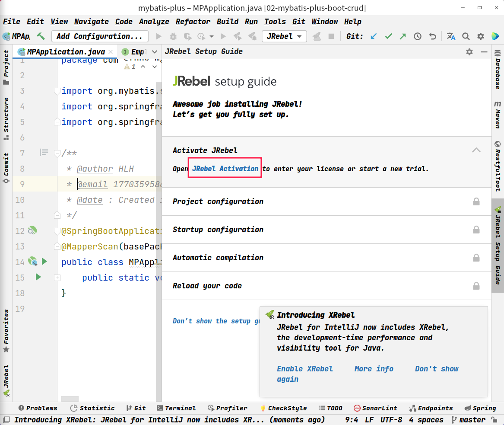Click the Build project hammer icon

tap(41, 36)
